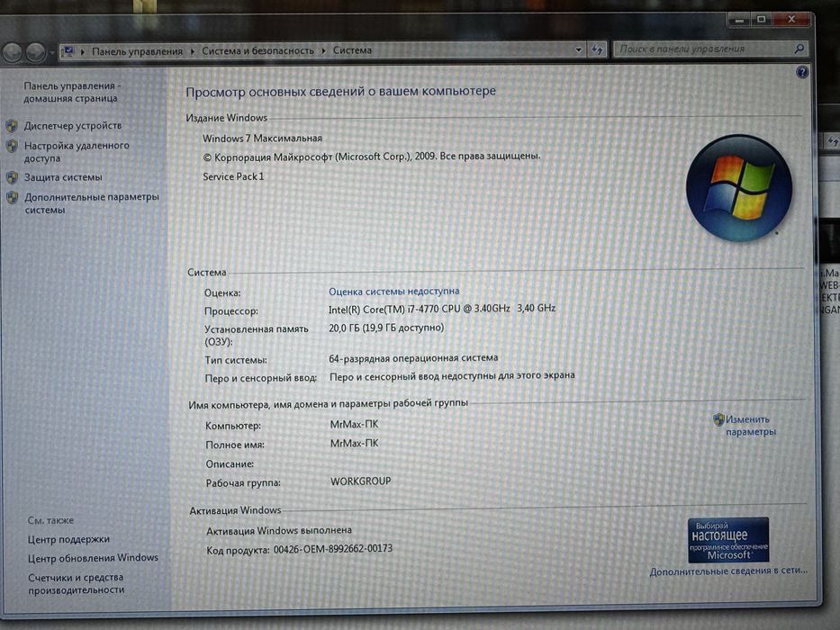
Task: Click the Windows logo orb image
Action: (739, 187)
